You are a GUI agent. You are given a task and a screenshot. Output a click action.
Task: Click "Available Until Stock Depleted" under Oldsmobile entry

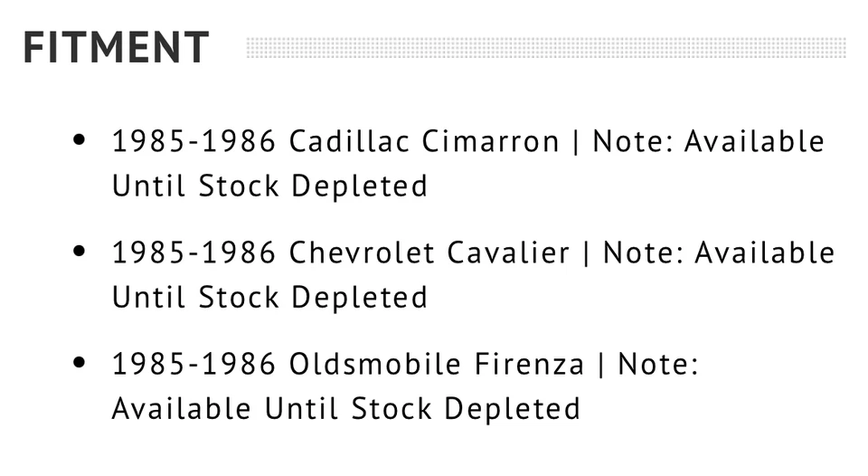click(x=345, y=409)
